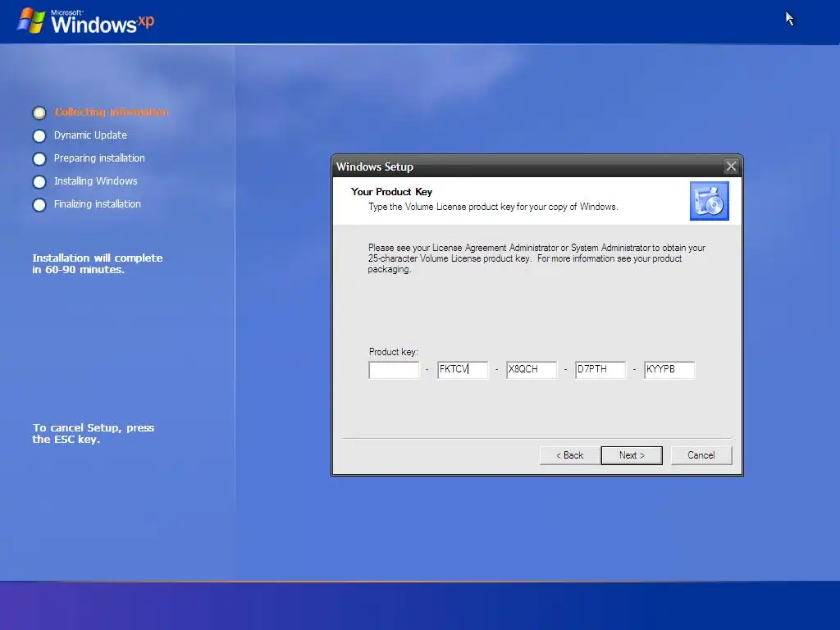Click 'Installation will complete in 60-90 minutes' text

[98, 263]
